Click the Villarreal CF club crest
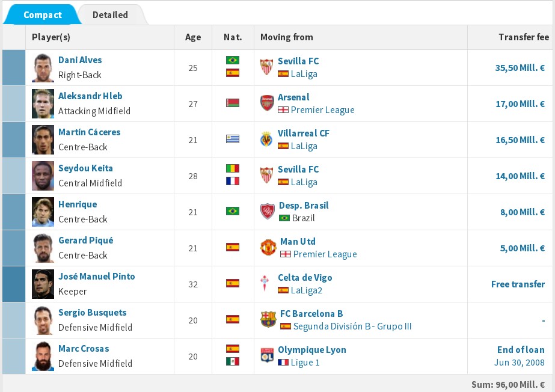This screenshot has height=392, width=555. [x=266, y=139]
